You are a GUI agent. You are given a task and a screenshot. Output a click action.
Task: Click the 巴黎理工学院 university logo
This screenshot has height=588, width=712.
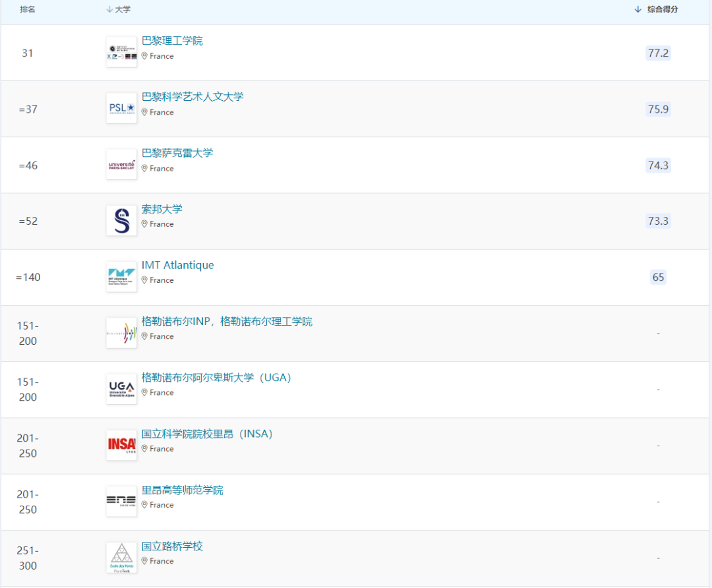coord(121,51)
